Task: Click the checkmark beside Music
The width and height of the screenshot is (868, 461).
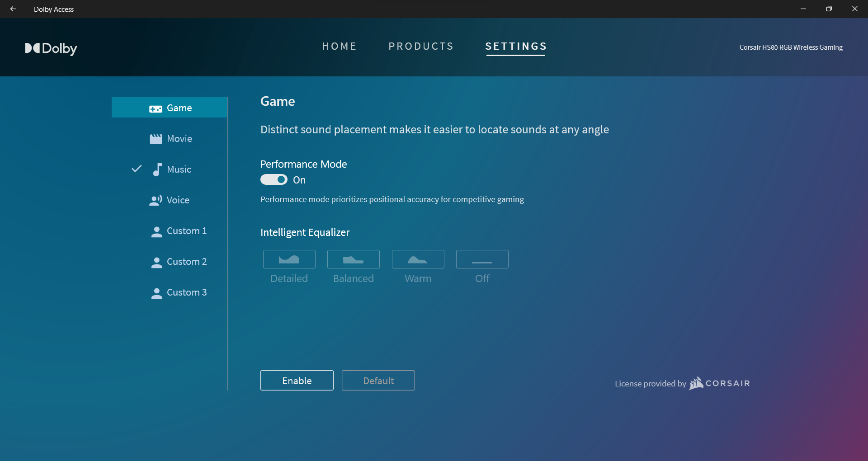Action: [137, 169]
